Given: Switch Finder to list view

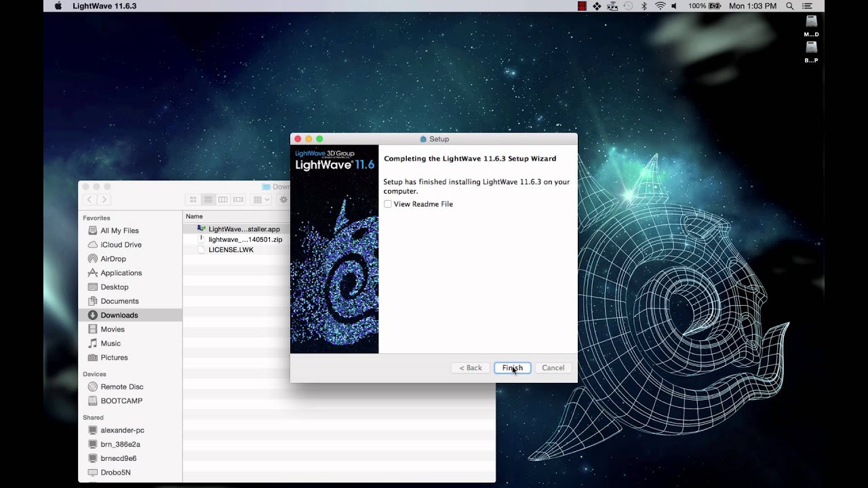Looking at the screenshot, I should [x=208, y=199].
